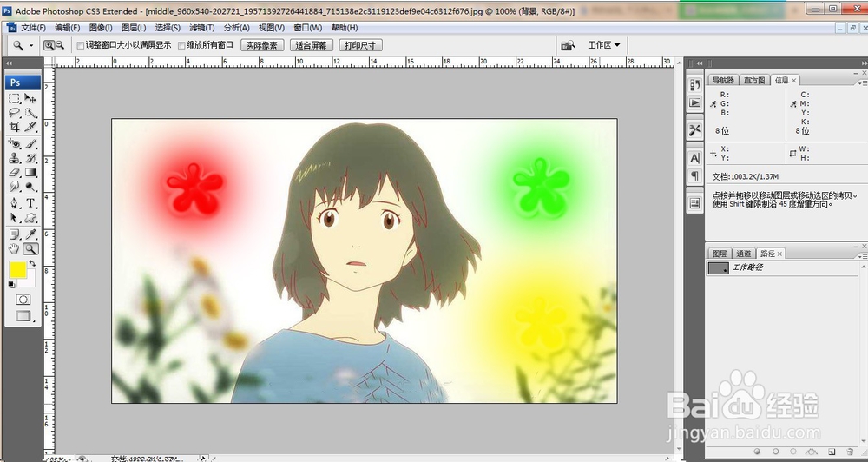
Task: Select the Rectangular Marquee tool
Action: coord(15,99)
